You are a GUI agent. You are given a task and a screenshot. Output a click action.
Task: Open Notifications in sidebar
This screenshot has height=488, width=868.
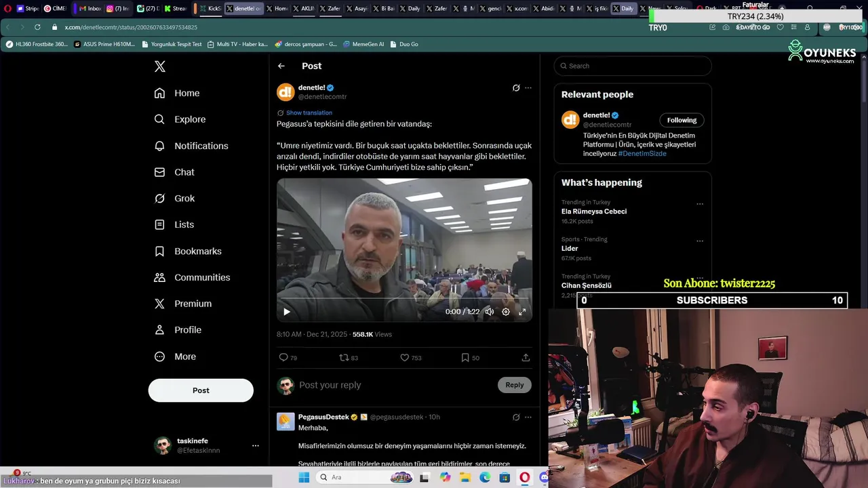[191, 146]
